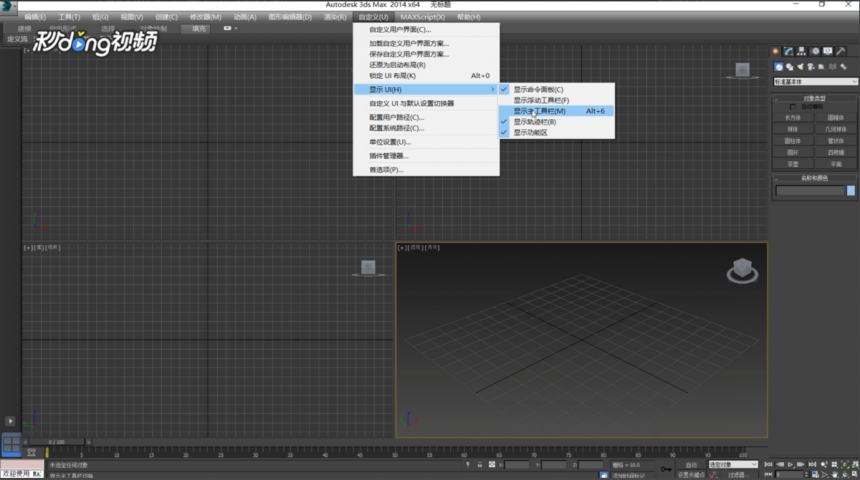Open the Tools (T) menu
Image resolution: width=860 pixels, height=480 pixels.
tap(69, 17)
